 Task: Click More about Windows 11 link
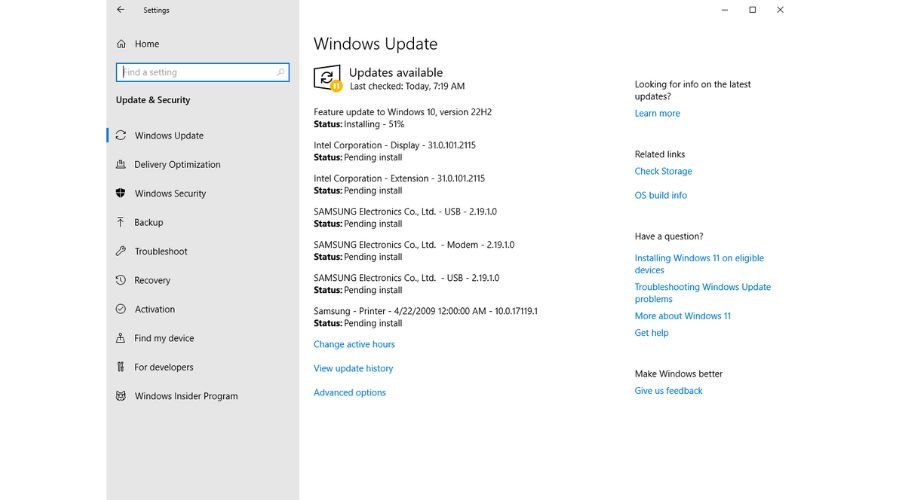pos(682,316)
